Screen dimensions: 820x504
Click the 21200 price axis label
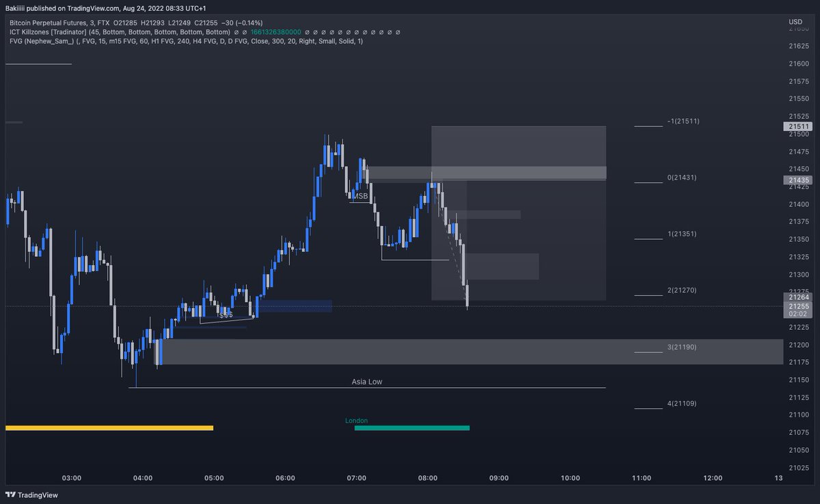pos(799,345)
